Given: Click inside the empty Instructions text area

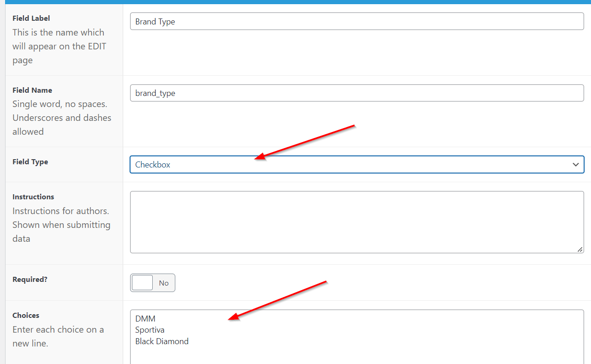Looking at the screenshot, I should pyautogui.click(x=356, y=222).
